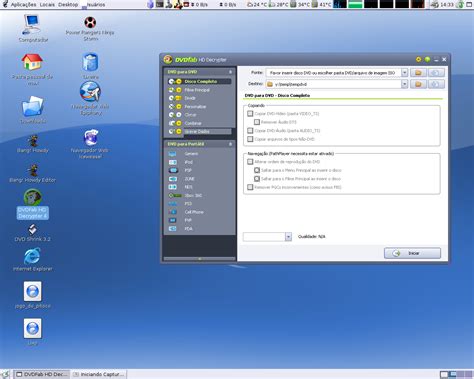Click the workspace switcher in bottom panel

click(456, 375)
